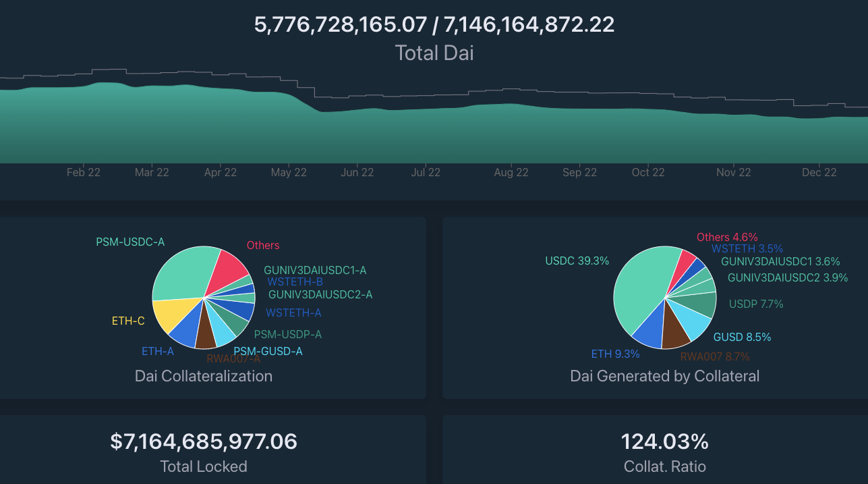Choose the WSTETH-A pie label

click(293, 313)
